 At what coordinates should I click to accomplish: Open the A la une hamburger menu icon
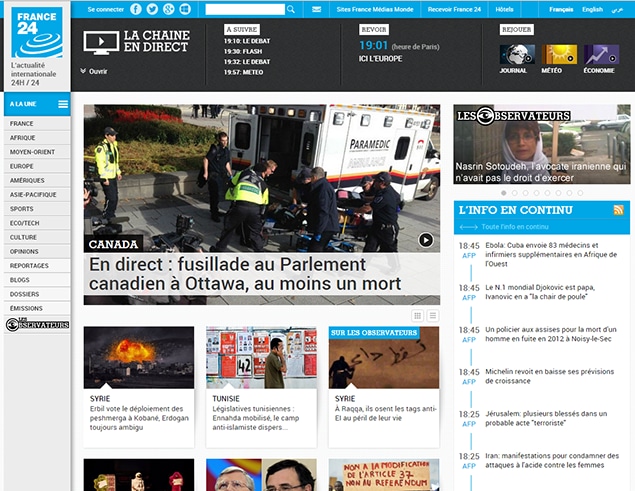(x=63, y=104)
